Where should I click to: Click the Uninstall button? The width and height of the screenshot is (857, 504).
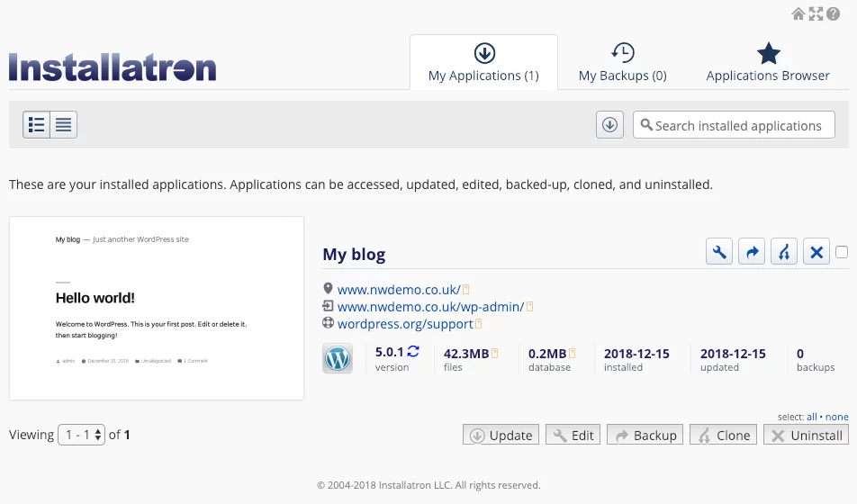tap(807, 435)
